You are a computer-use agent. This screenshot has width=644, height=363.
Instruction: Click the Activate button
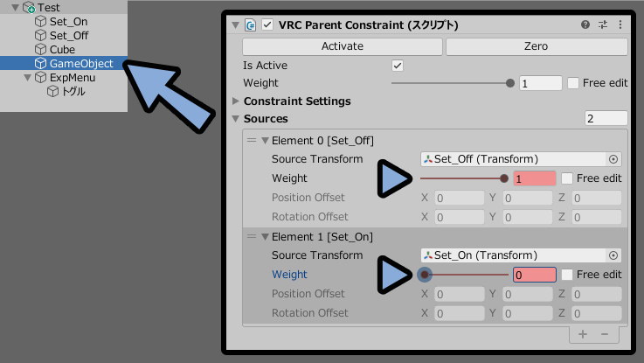pyautogui.click(x=343, y=46)
